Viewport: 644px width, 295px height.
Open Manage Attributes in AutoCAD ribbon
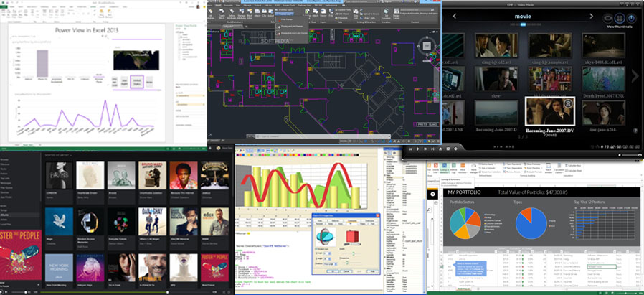(242, 14)
